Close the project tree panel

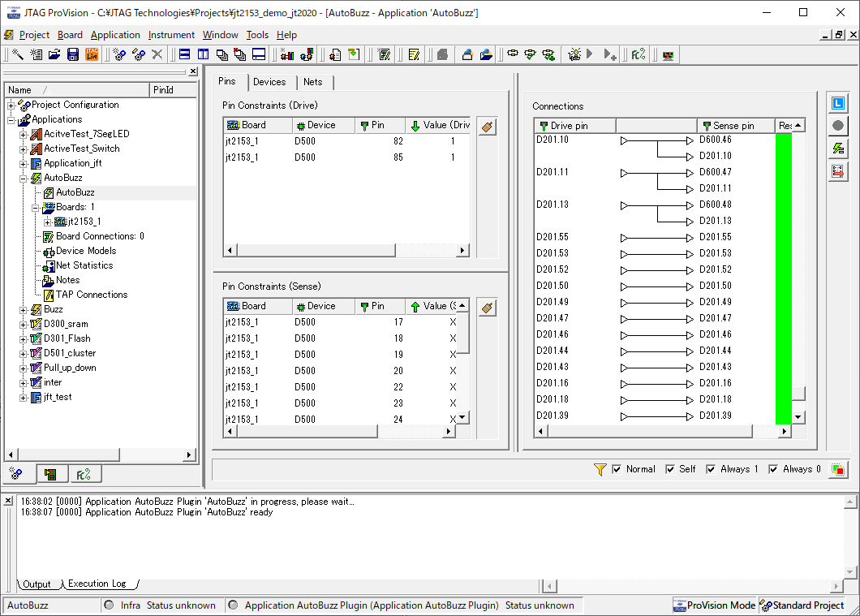(193, 71)
